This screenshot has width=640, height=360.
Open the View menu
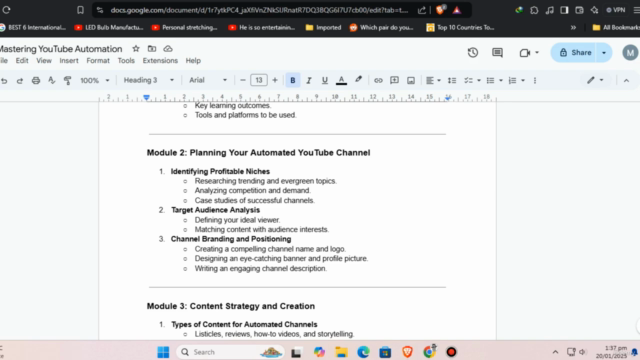44,60
